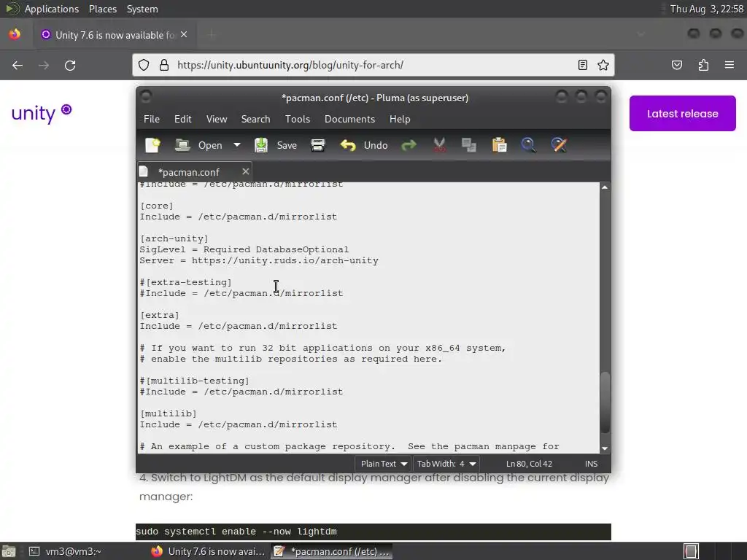Paste clipboard with the paste icon

click(x=499, y=145)
